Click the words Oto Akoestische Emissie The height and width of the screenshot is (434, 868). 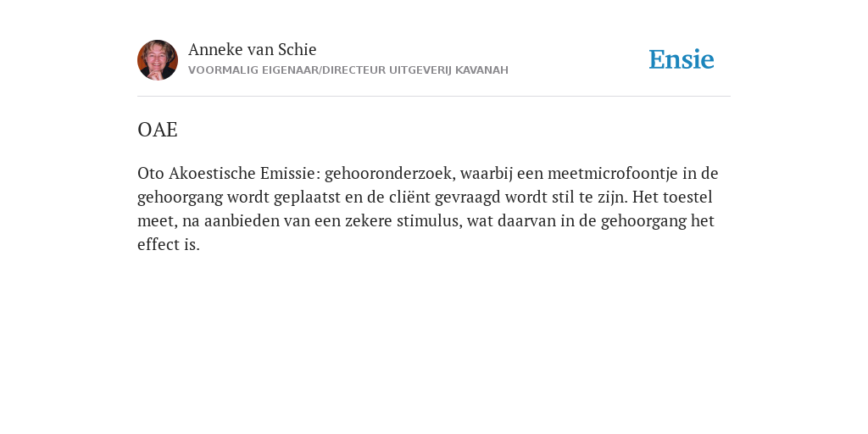pyautogui.click(x=225, y=174)
